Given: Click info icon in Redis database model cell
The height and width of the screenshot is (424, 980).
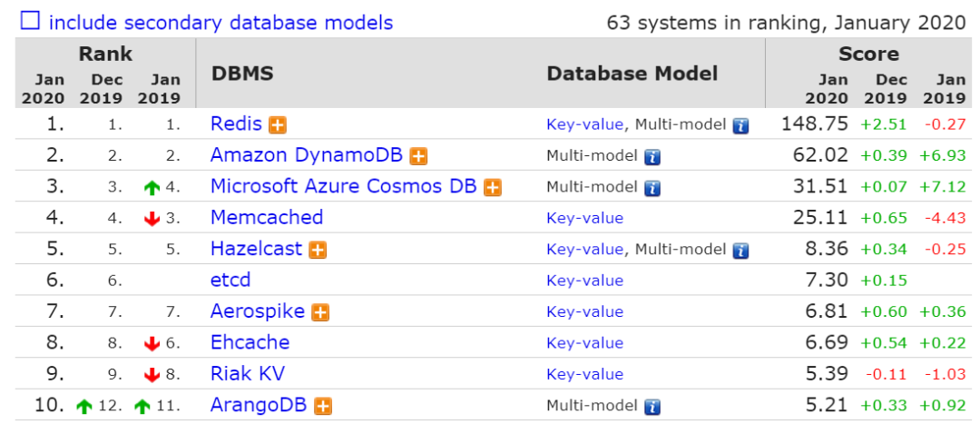Looking at the screenshot, I should [x=740, y=126].
